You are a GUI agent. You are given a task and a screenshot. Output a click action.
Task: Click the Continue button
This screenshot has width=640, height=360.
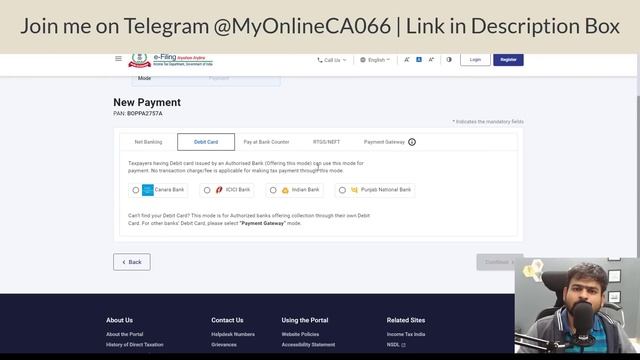coord(496,262)
